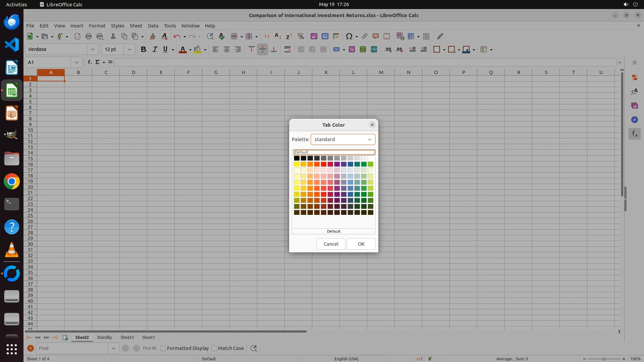Open the Verdana font name dropdown

pos(93,50)
